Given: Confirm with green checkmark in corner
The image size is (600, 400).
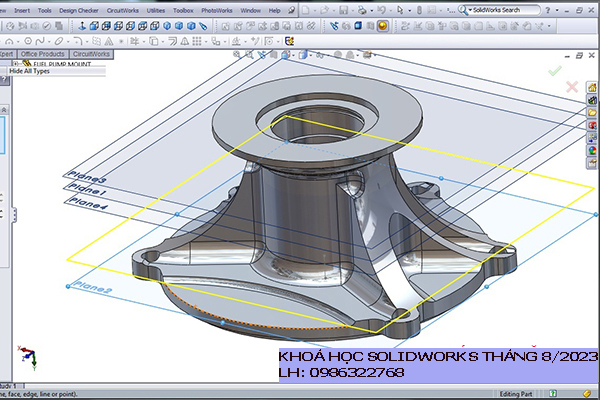Looking at the screenshot, I should [x=555, y=70].
